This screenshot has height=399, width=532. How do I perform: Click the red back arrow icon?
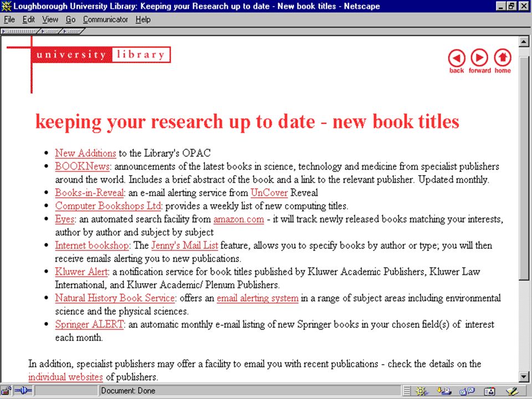point(456,58)
